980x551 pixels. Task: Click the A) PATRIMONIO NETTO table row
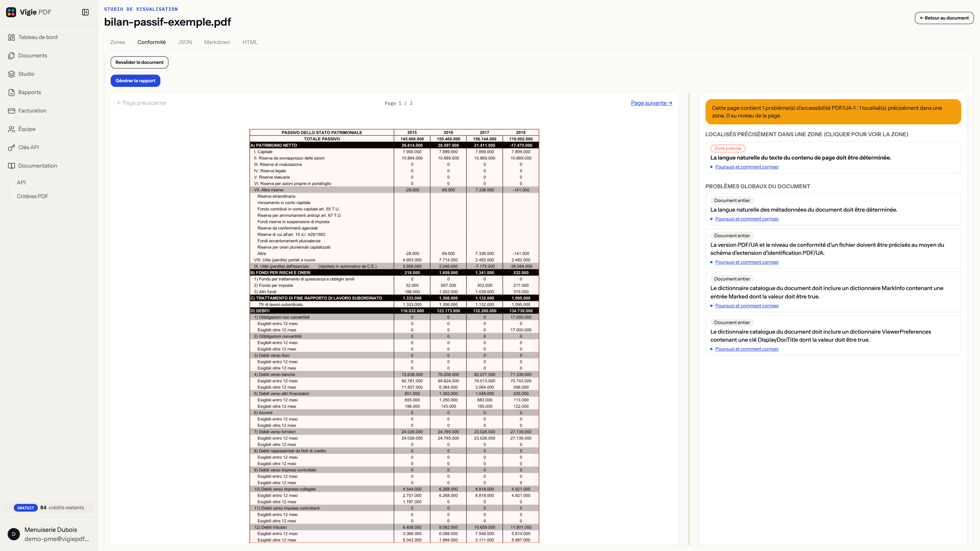[394, 145]
